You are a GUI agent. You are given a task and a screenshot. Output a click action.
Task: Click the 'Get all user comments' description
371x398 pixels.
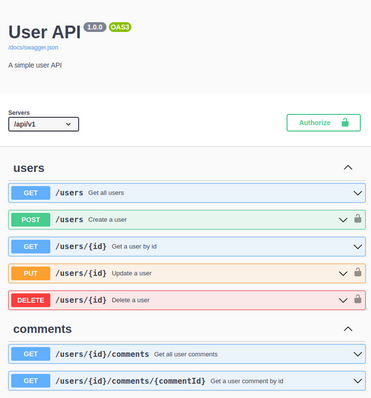coord(186,354)
